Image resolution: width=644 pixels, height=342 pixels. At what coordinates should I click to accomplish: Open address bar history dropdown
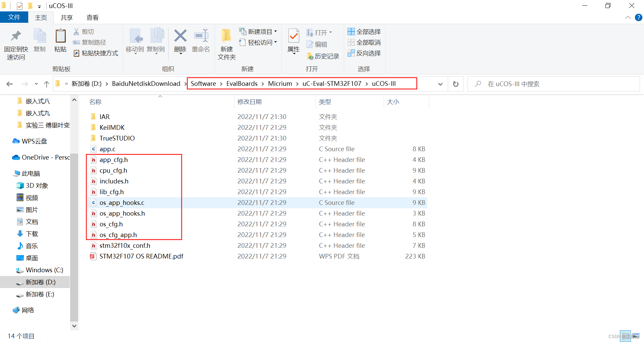point(440,84)
